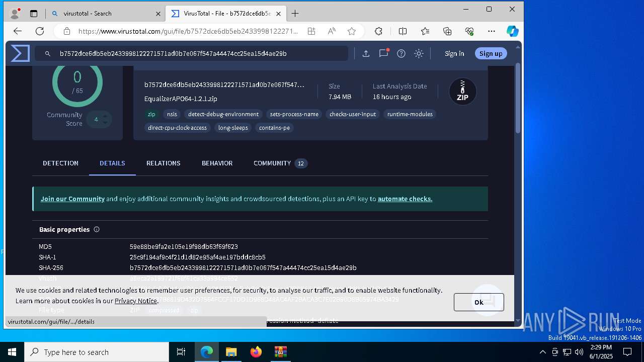Accept cookies with the Ok button

point(478,302)
